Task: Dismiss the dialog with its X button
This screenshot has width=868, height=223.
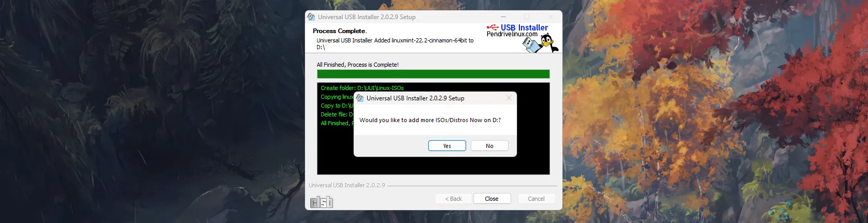Action: [x=509, y=98]
